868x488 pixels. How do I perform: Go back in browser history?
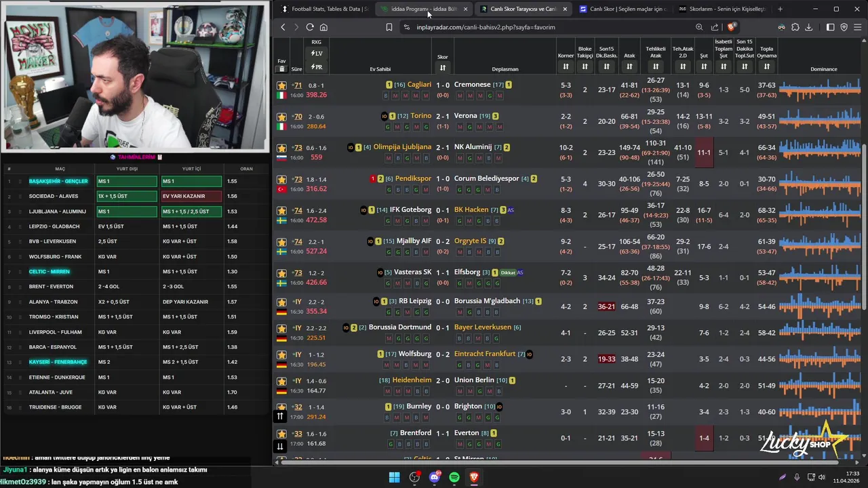[x=283, y=27]
